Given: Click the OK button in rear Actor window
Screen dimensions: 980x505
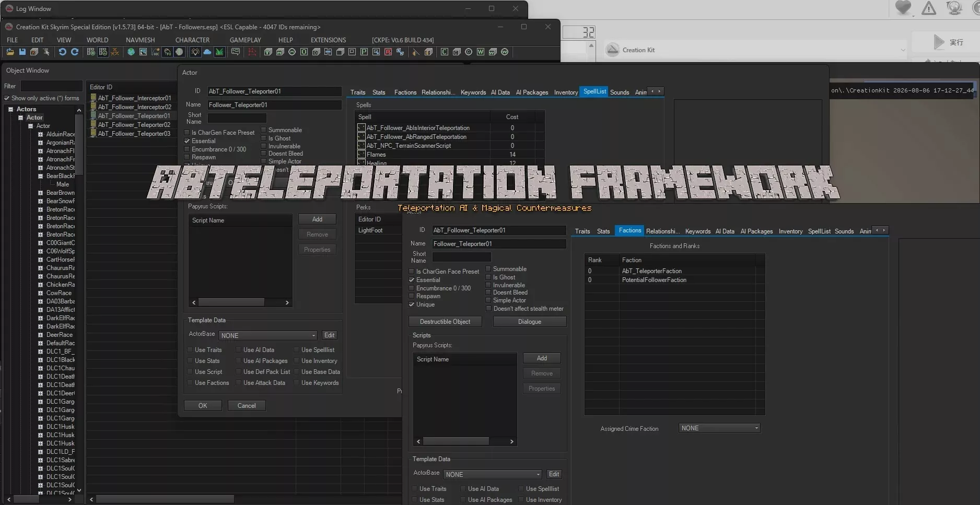Looking at the screenshot, I should (x=203, y=406).
